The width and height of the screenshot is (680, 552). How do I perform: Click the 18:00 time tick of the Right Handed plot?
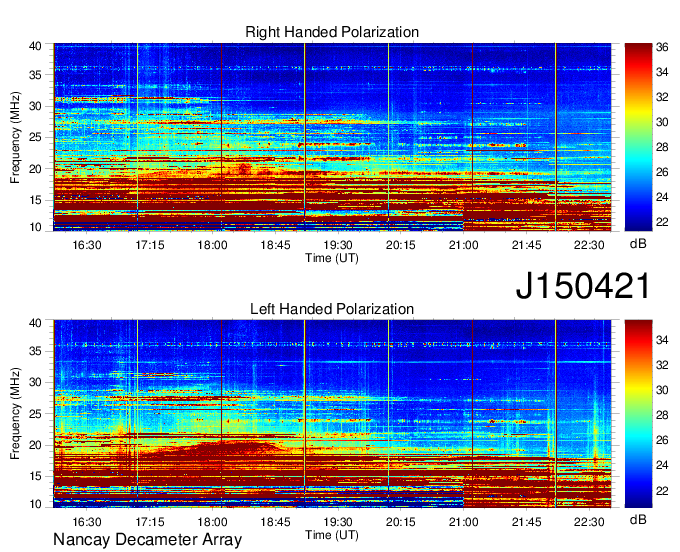click(x=212, y=245)
